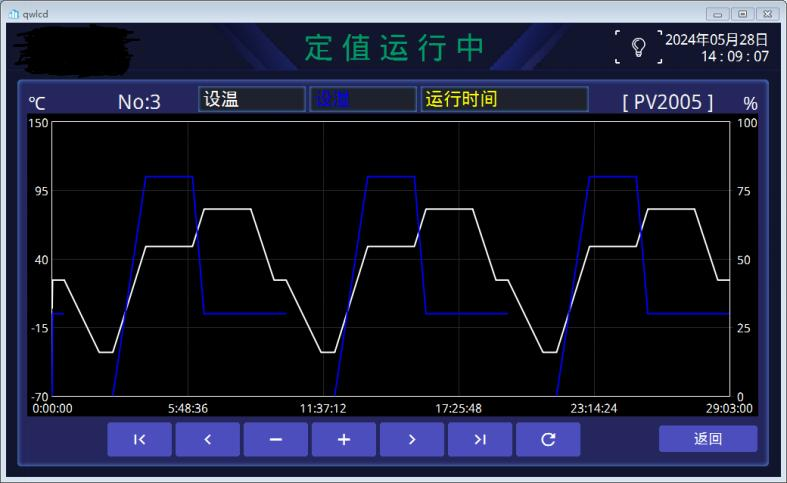
Task: Click the ℃ temperature unit label
Action: click(x=37, y=103)
